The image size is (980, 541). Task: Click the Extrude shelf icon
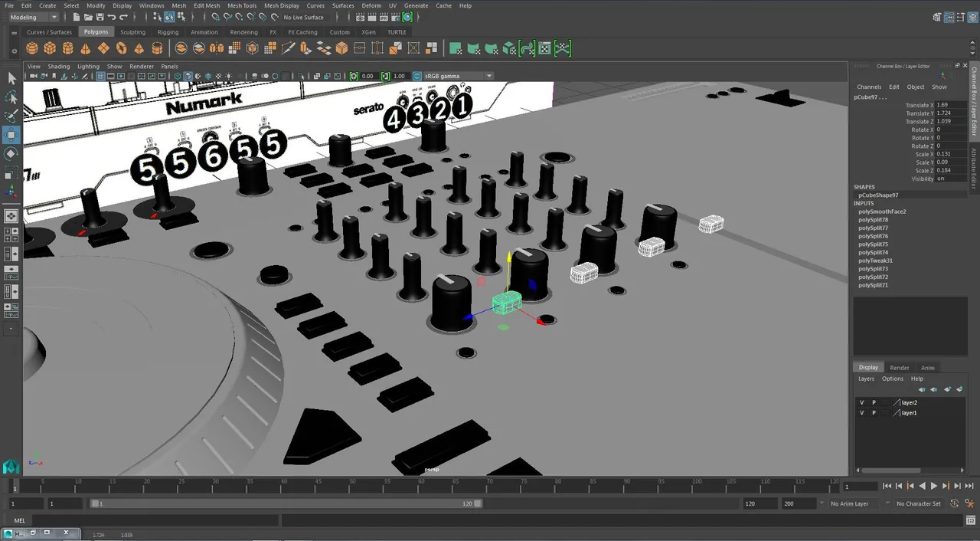(306, 48)
